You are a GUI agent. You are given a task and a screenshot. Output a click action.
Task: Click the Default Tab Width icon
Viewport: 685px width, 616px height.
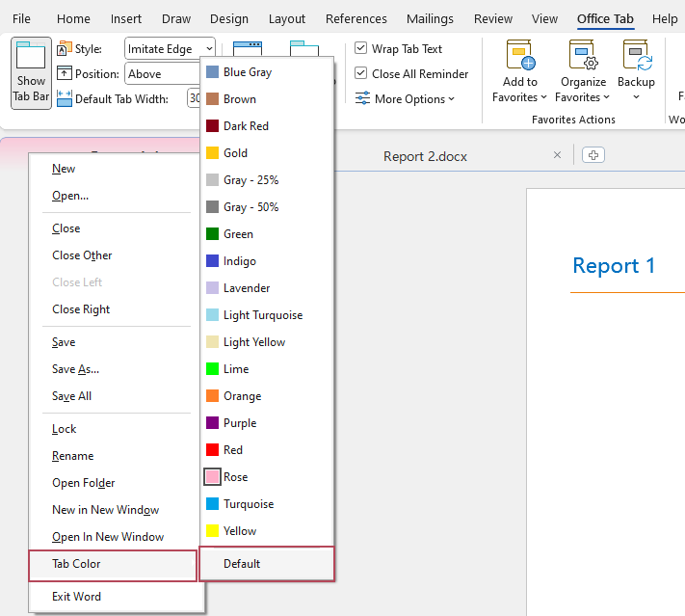(65, 98)
